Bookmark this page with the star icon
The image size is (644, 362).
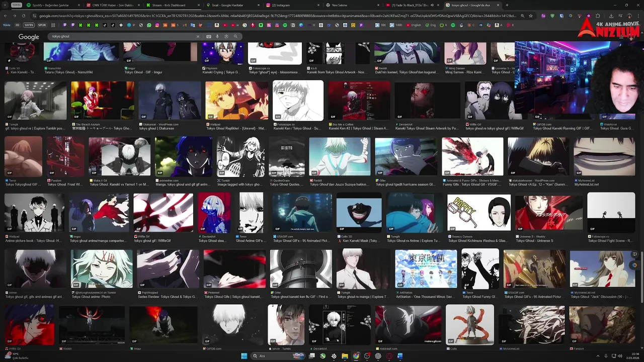point(530,16)
